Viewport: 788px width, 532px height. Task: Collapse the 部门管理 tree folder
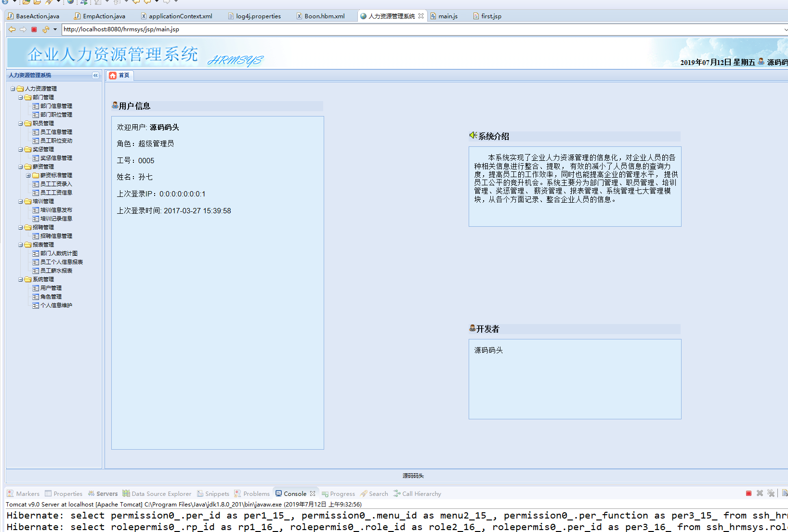21,97
